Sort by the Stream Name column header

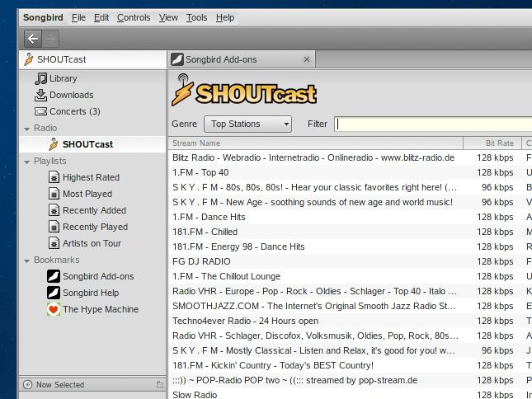coord(316,143)
